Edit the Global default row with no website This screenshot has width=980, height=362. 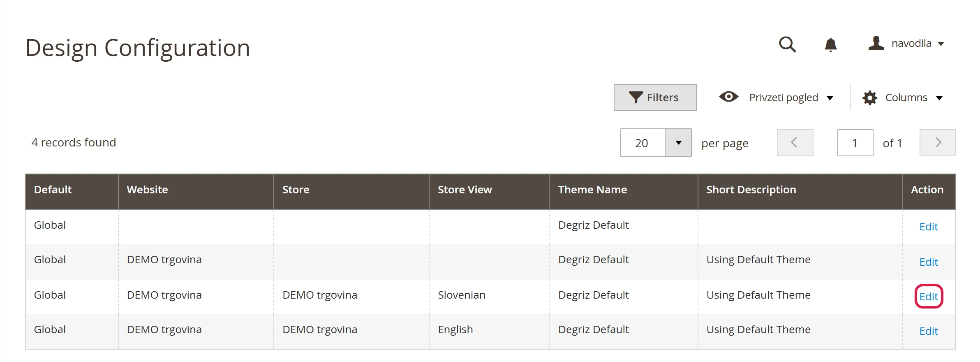[x=929, y=227]
